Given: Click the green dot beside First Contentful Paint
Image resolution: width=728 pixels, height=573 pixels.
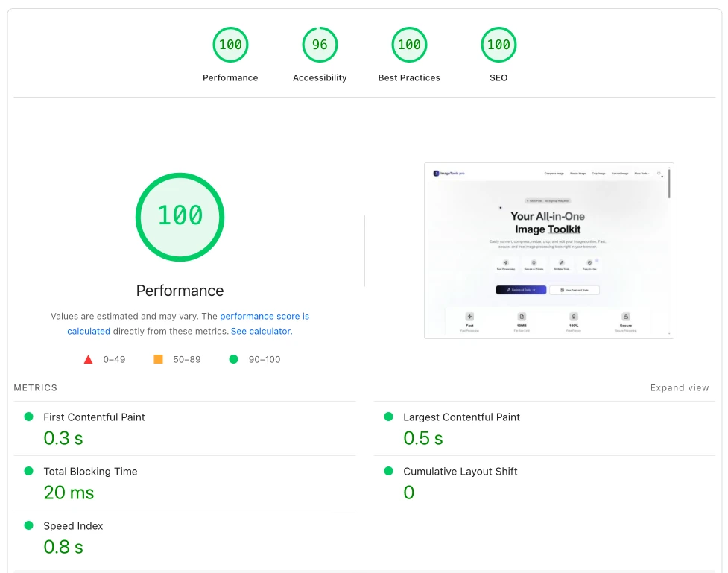Looking at the screenshot, I should [29, 417].
